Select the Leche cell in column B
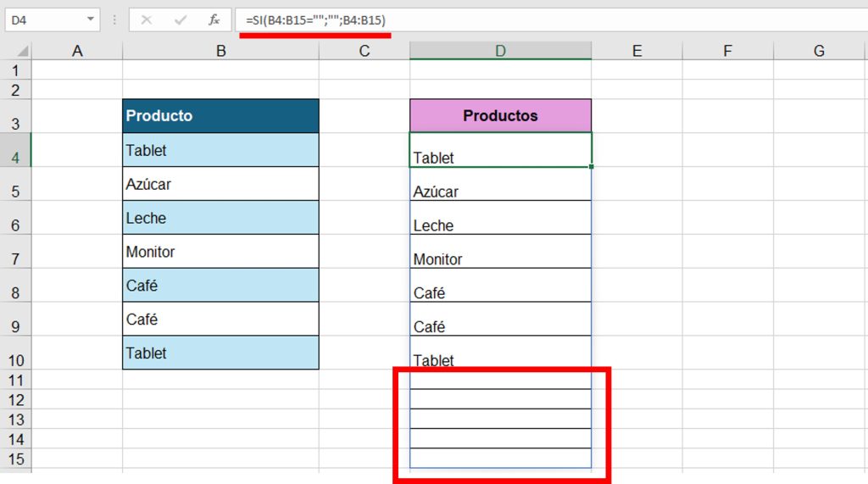 coord(220,218)
